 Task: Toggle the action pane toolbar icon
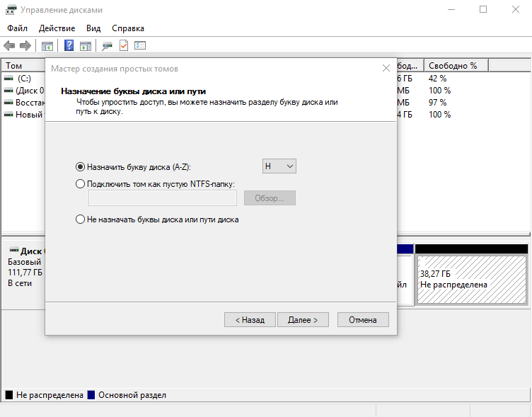click(86, 46)
